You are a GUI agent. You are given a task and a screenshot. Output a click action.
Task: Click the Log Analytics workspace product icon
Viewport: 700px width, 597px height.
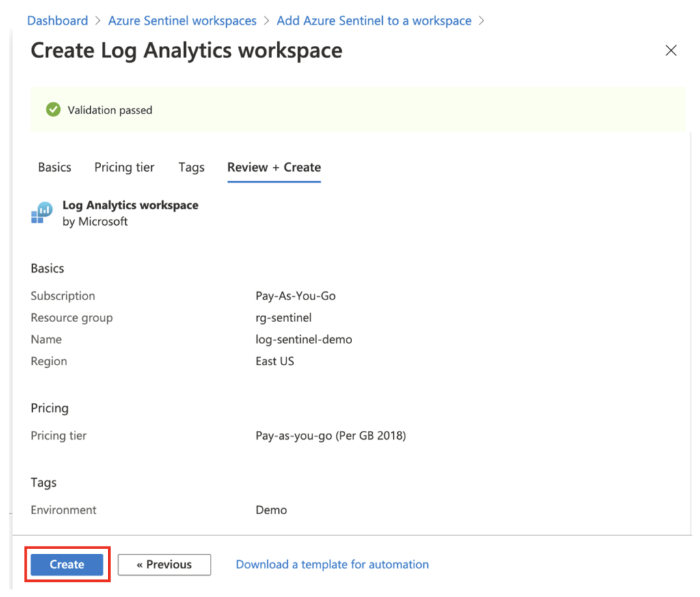tap(42, 213)
